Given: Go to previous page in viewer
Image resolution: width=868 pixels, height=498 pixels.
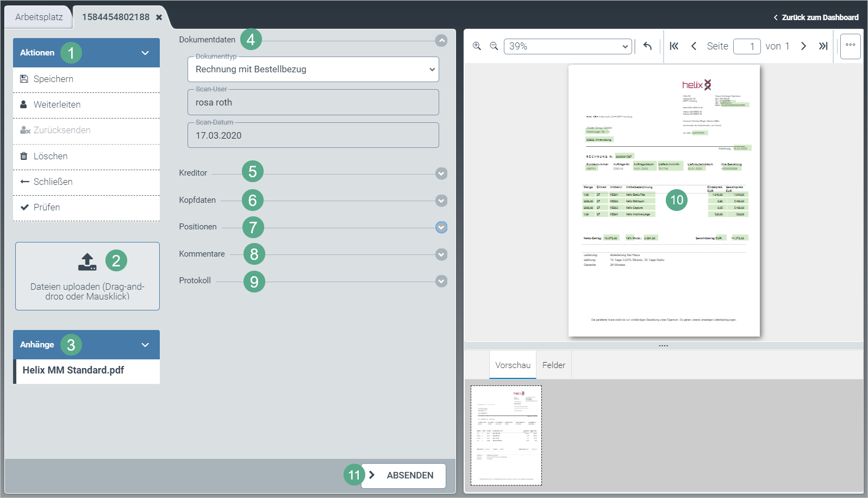Looking at the screenshot, I should tap(694, 46).
